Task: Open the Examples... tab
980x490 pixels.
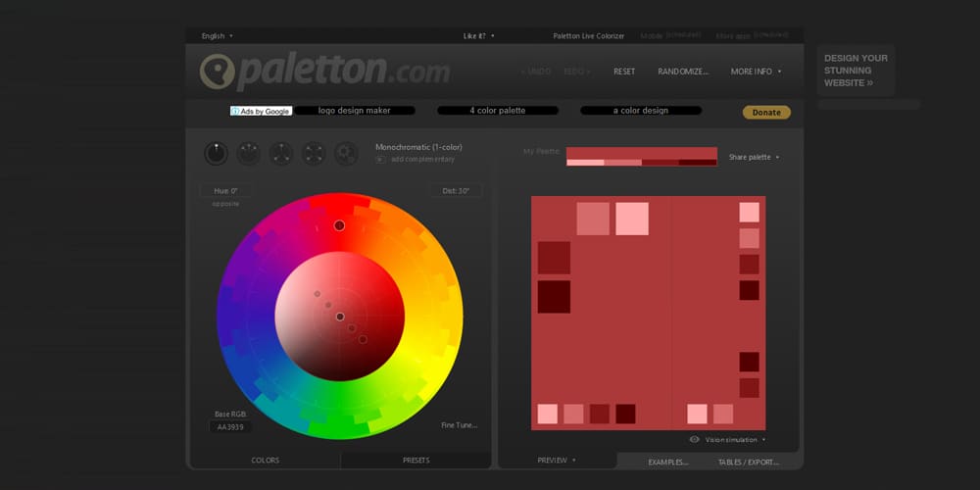Action: pos(668,463)
